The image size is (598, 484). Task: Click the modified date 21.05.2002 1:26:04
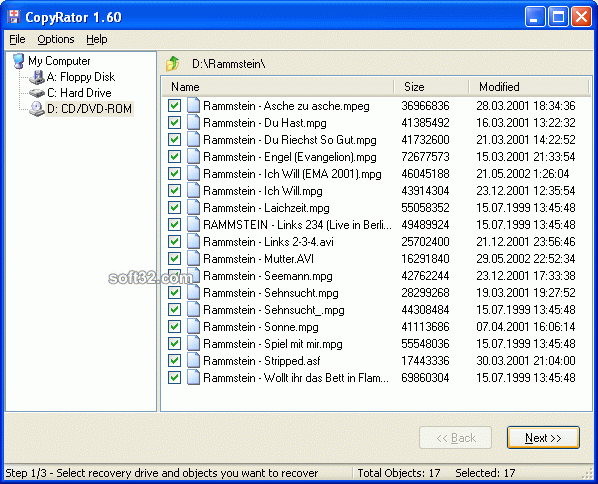click(x=522, y=174)
